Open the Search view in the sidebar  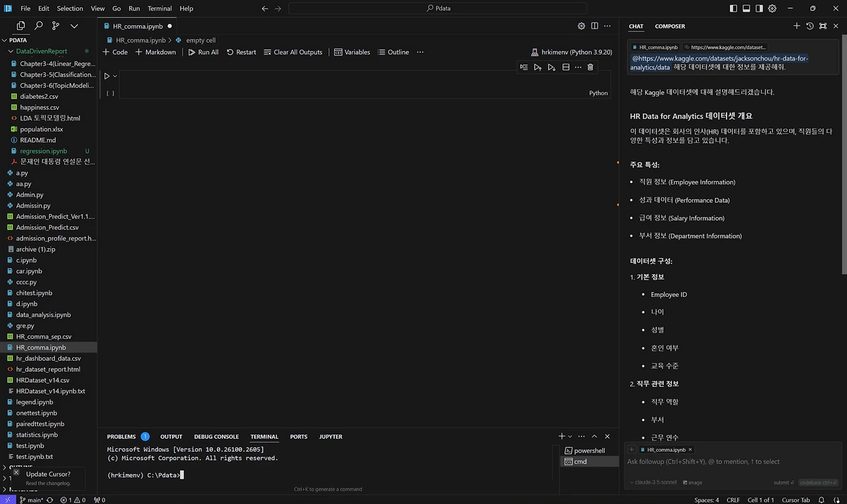pyautogui.click(x=38, y=26)
